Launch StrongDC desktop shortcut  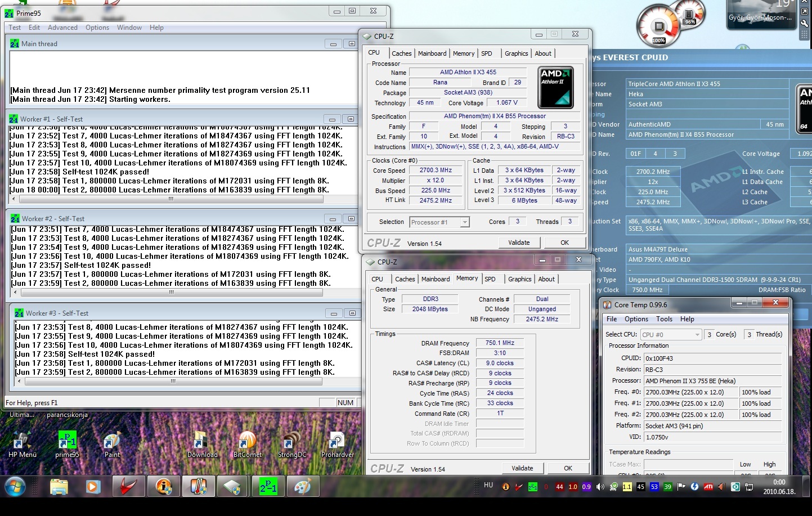[x=292, y=445]
